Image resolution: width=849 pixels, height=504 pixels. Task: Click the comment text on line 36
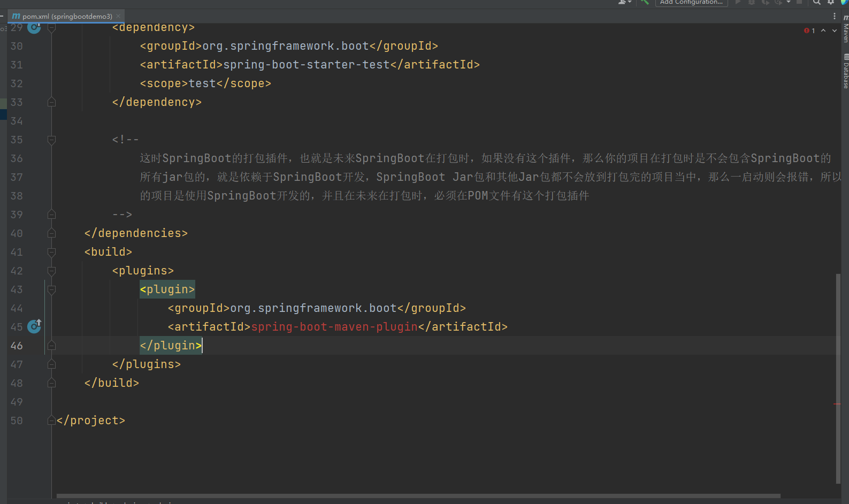[x=486, y=158]
